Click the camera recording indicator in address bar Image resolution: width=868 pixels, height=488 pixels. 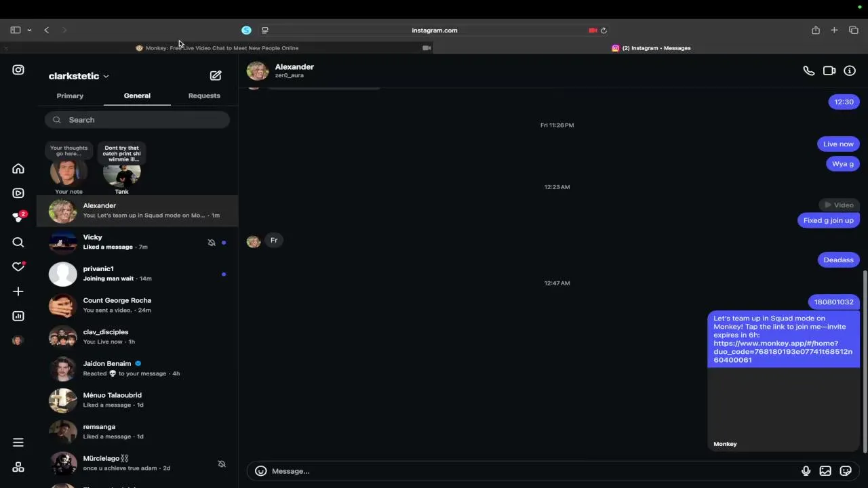(593, 30)
